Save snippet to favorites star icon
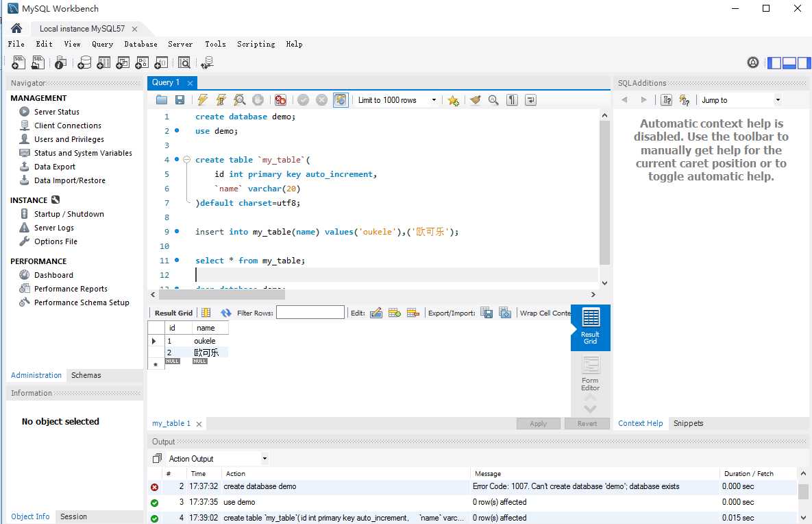Screen dimensions: 812x524 tap(453, 100)
